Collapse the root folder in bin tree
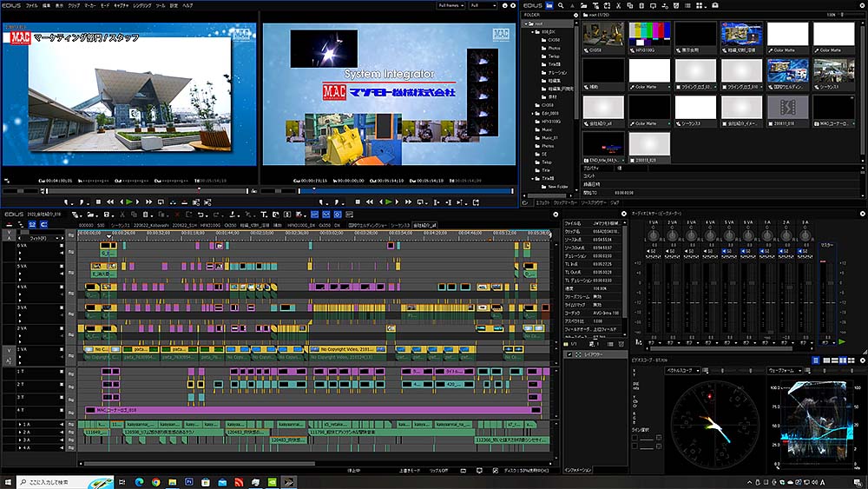The image size is (868, 489). pos(525,23)
